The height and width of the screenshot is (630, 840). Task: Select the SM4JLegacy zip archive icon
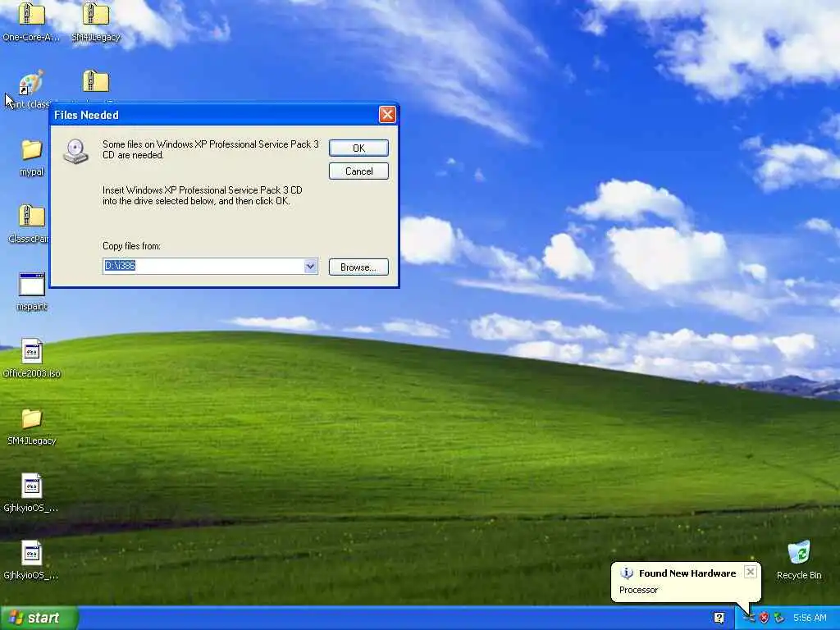click(x=96, y=14)
